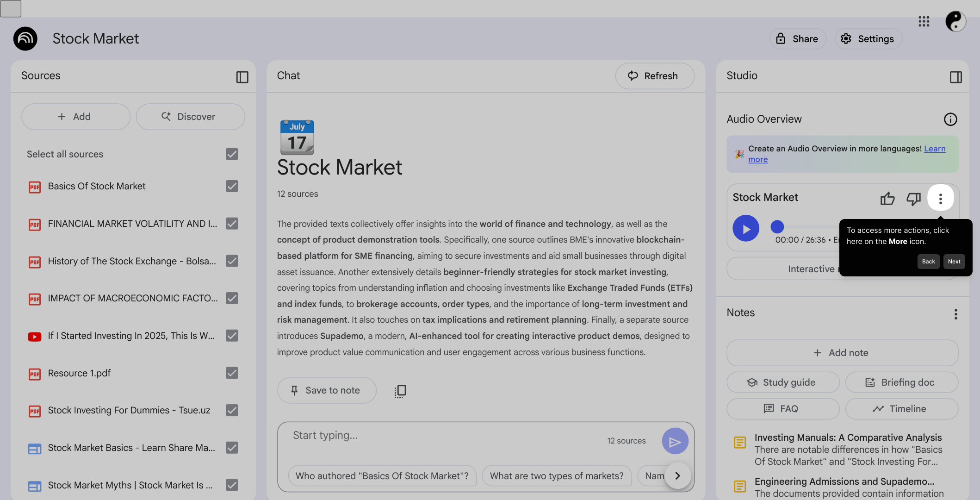Open the Google apps grid icon

(x=924, y=21)
